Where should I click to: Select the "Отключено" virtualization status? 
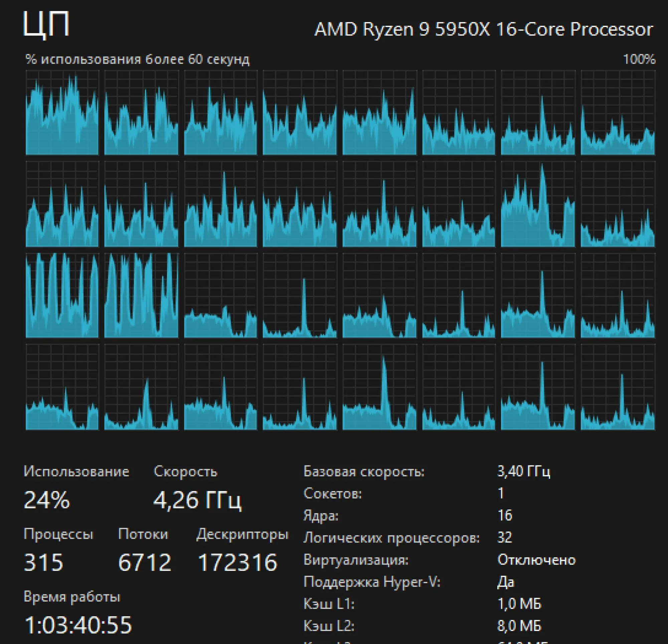point(536,560)
